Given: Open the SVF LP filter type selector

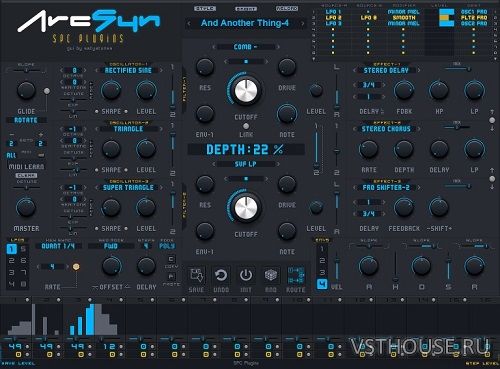Looking at the screenshot, I should 246,164.
